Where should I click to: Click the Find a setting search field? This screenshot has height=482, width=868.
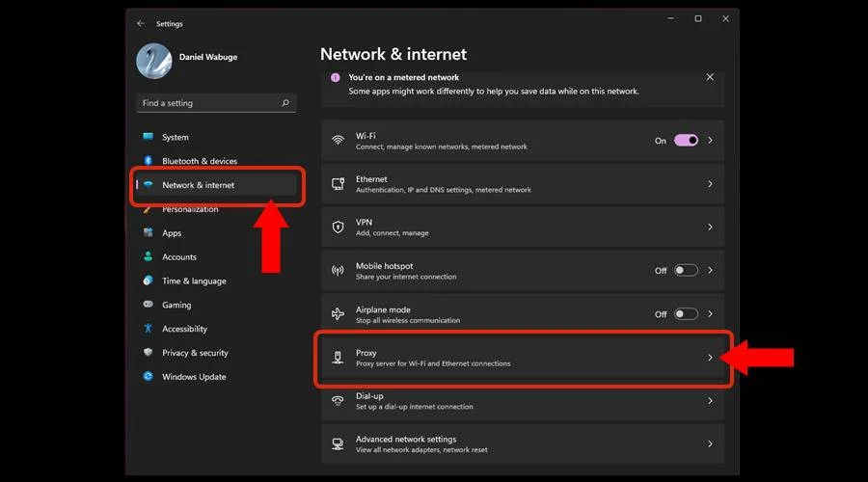[216, 103]
